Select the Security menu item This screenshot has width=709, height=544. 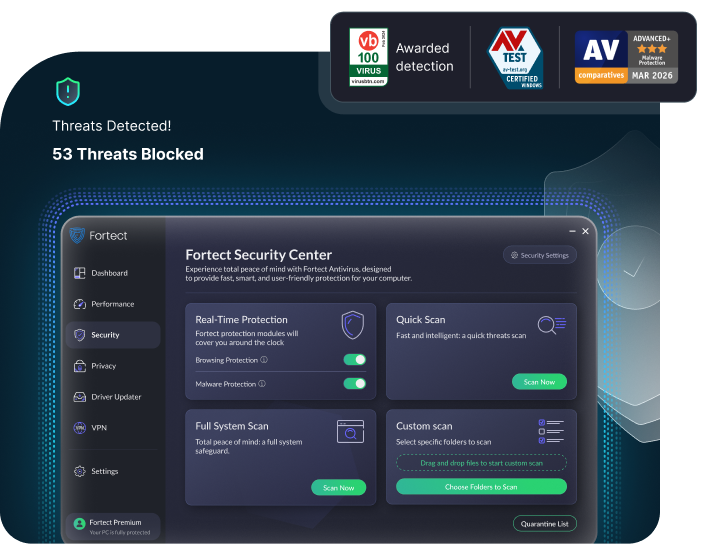(113, 335)
